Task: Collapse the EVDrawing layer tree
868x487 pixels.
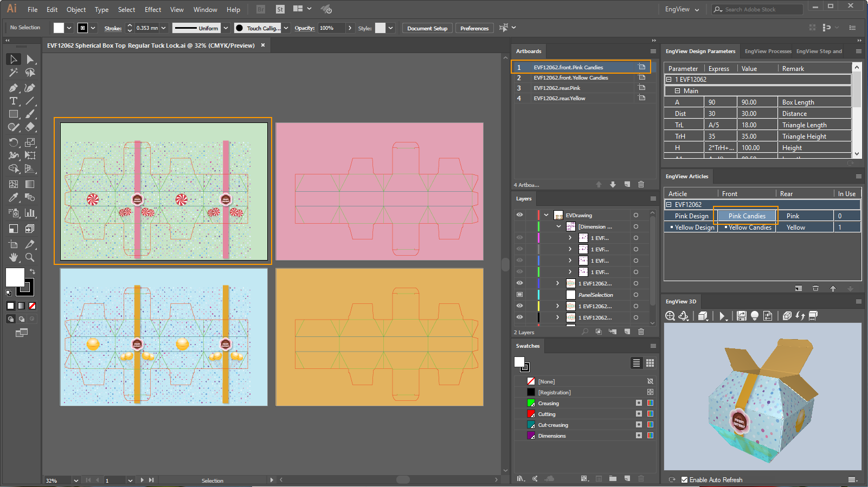Action: coord(546,215)
